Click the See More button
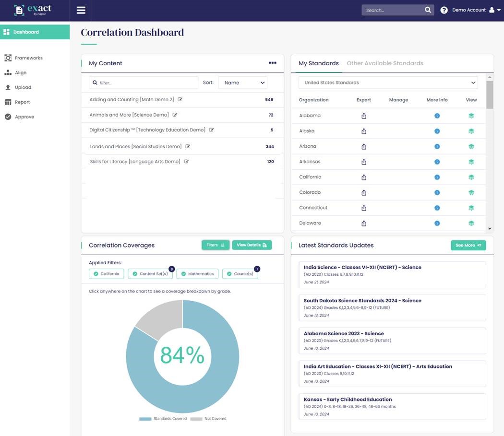Viewport: 504px width, 436px height. (x=468, y=245)
